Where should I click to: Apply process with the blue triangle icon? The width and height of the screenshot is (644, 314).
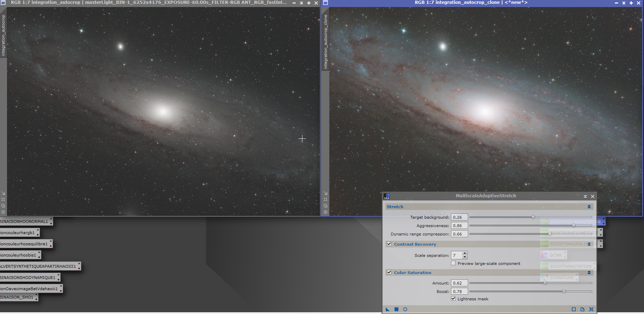point(388,309)
